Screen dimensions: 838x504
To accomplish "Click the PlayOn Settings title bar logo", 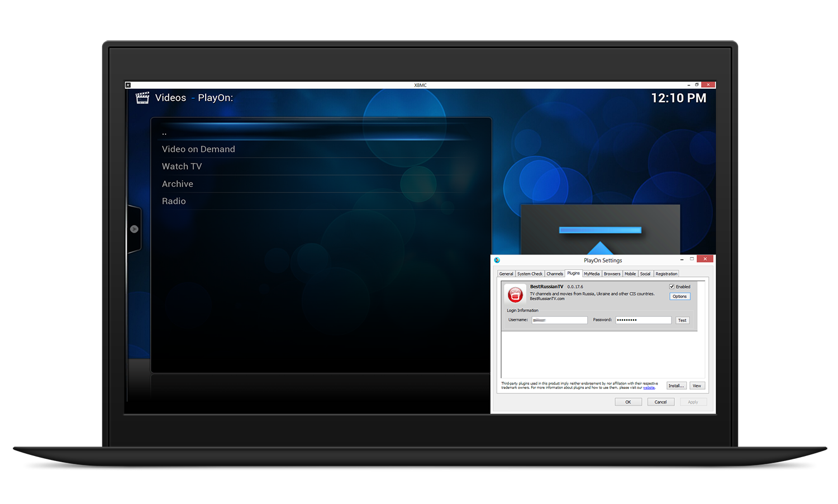I will coord(497,260).
